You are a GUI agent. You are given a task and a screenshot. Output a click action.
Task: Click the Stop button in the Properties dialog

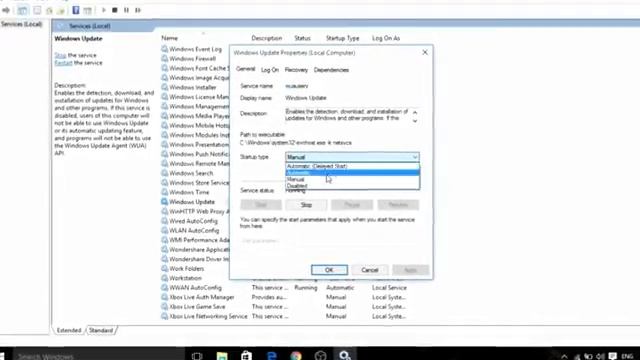click(x=307, y=205)
